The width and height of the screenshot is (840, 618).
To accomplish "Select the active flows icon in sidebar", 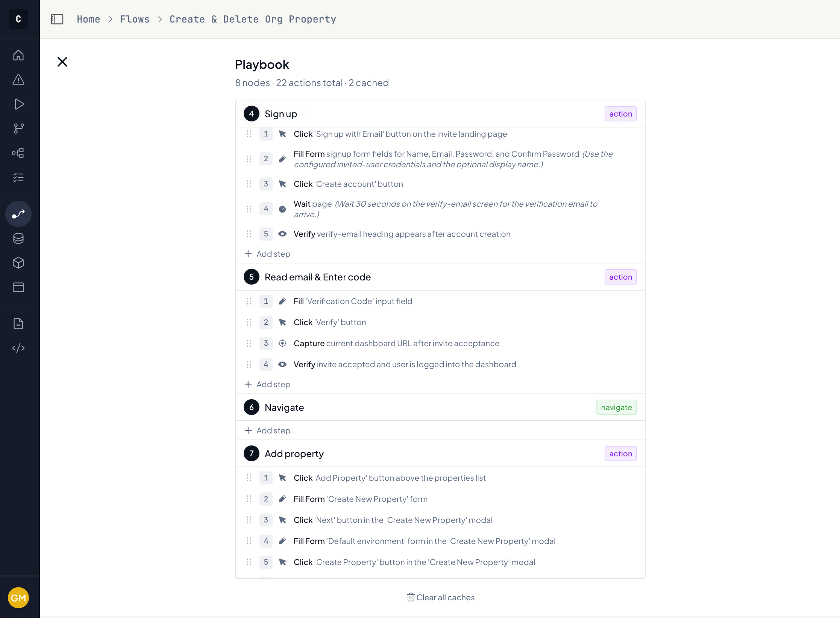I will tap(18, 214).
